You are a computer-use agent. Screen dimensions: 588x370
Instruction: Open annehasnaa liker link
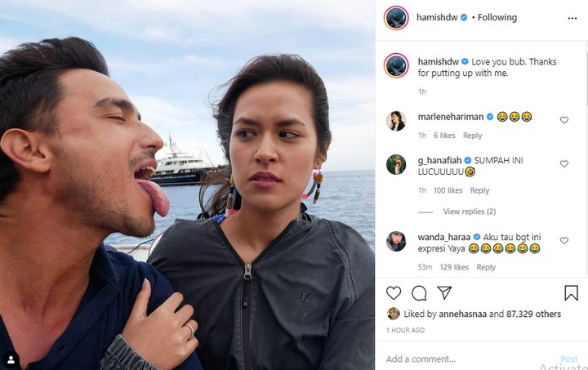pyautogui.click(x=462, y=314)
